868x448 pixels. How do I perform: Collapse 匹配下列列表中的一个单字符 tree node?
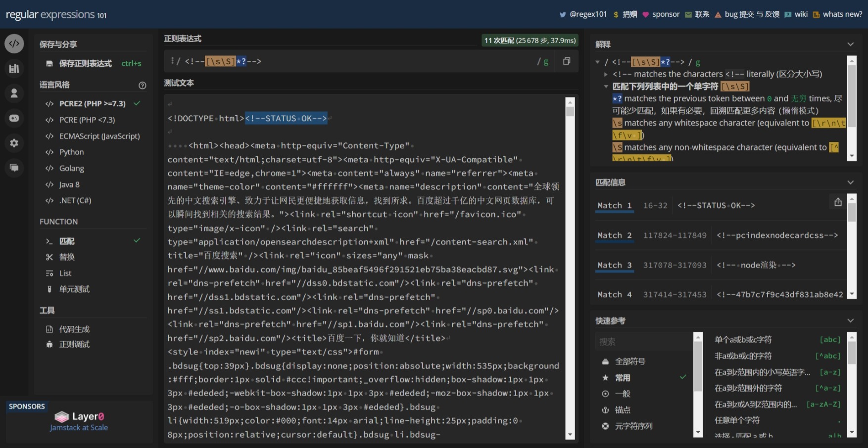[x=606, y=86]
